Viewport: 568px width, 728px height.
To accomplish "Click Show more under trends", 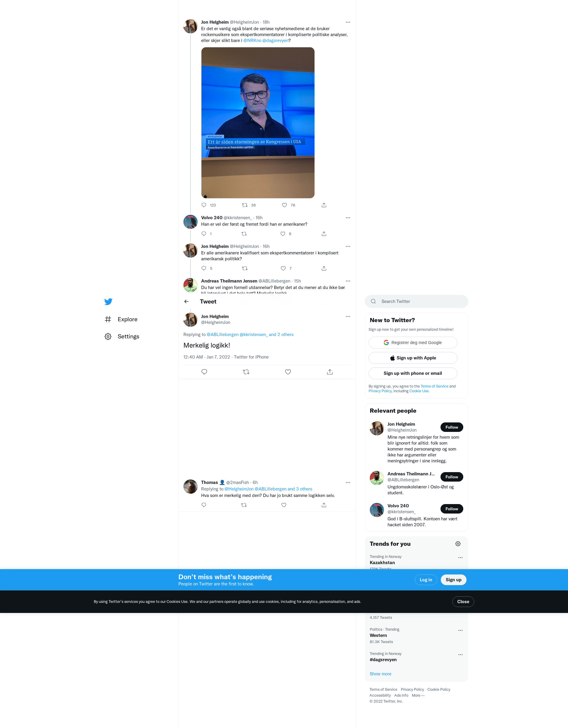I will pos(380,674).
